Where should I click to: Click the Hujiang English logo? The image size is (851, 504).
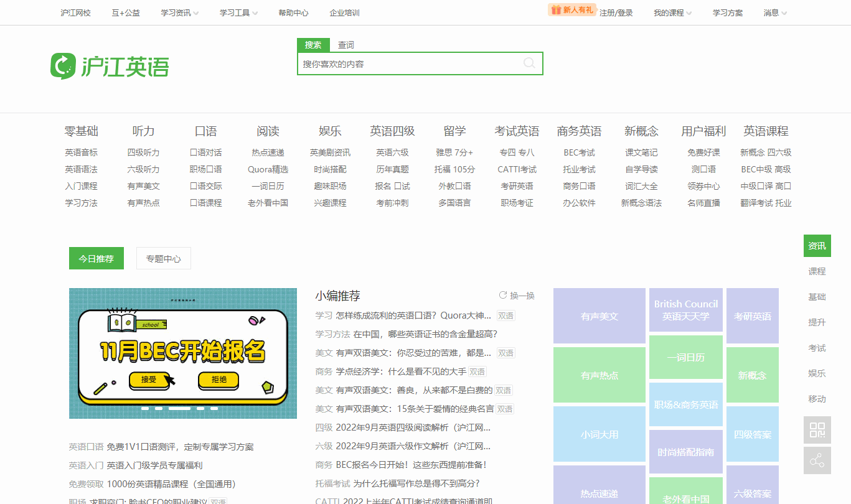pos(110,66)
